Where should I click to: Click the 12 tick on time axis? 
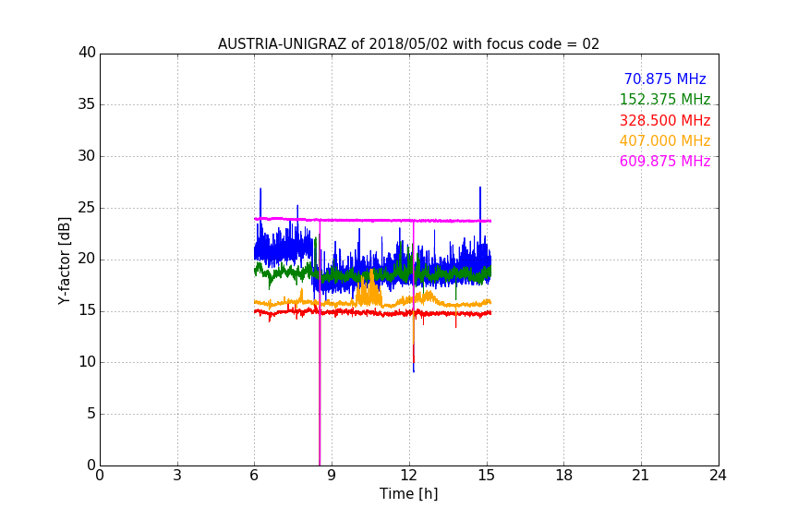click(409, 476)
